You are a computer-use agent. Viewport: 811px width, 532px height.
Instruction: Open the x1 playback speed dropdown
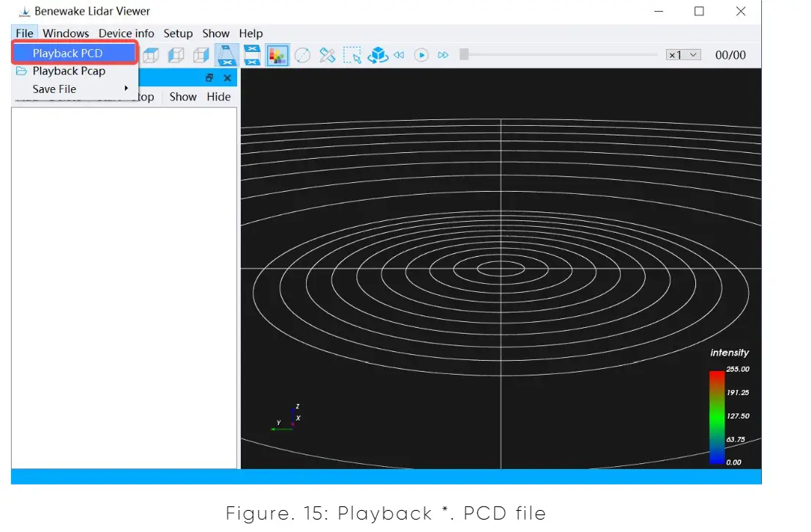pyautogui.click(x=683, y=55)
